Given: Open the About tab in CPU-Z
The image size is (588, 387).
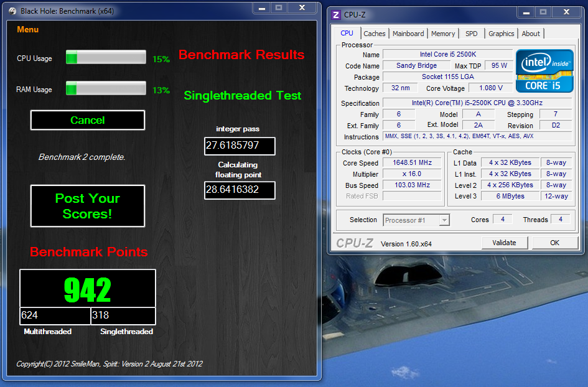Looking at the screenshot, I should [531, 34].
